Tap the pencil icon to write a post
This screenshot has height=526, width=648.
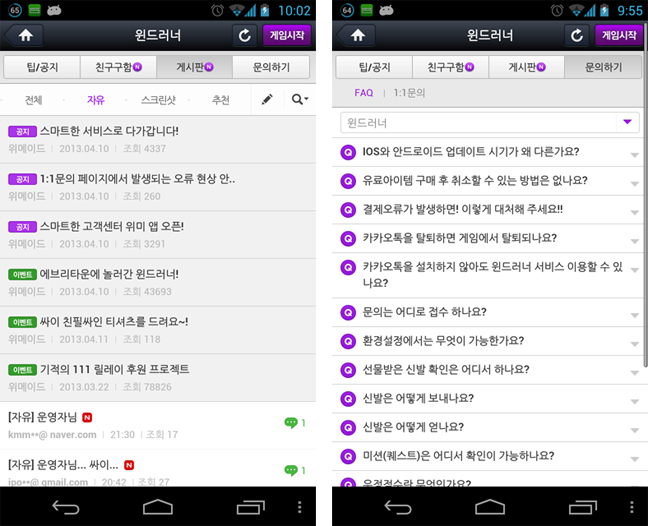click(x=267, y=99)
